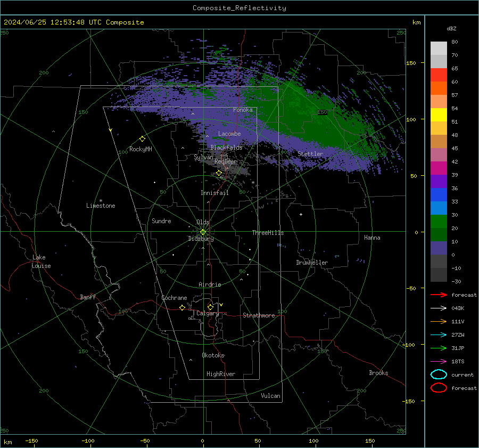Select the yellow diamond marker below RedDeer

coord(219,173)
